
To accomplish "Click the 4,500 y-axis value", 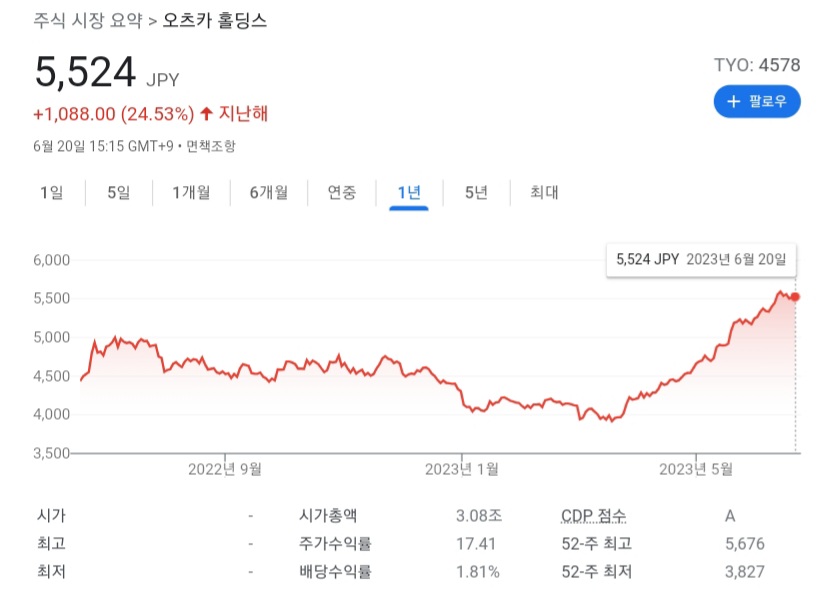I will click(51, 376).
